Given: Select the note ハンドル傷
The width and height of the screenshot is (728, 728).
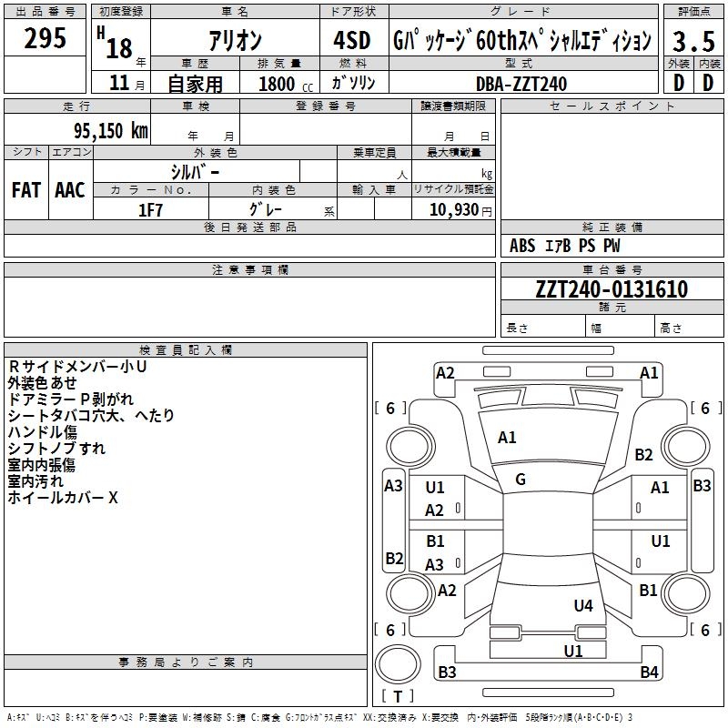Looking at the screenshot, I should click(42, 431).
